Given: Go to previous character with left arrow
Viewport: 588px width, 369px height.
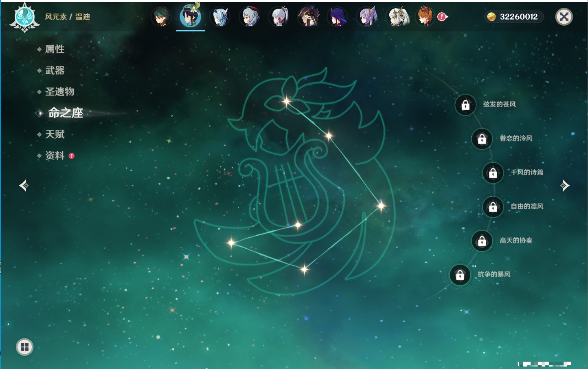Looking at the screenshot, I should (24, 186).
